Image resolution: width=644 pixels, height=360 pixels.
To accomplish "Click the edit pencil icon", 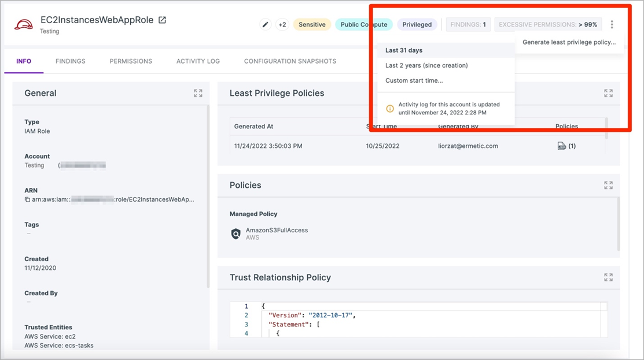I will [x=266, y=24].
